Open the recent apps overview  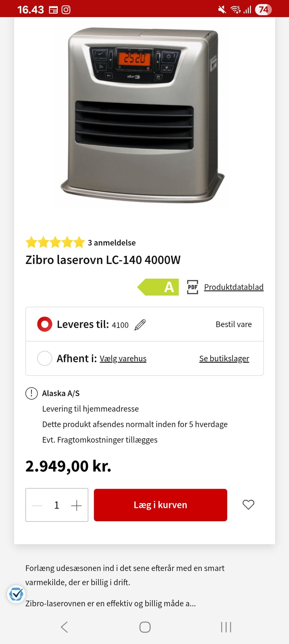point(226,627)
